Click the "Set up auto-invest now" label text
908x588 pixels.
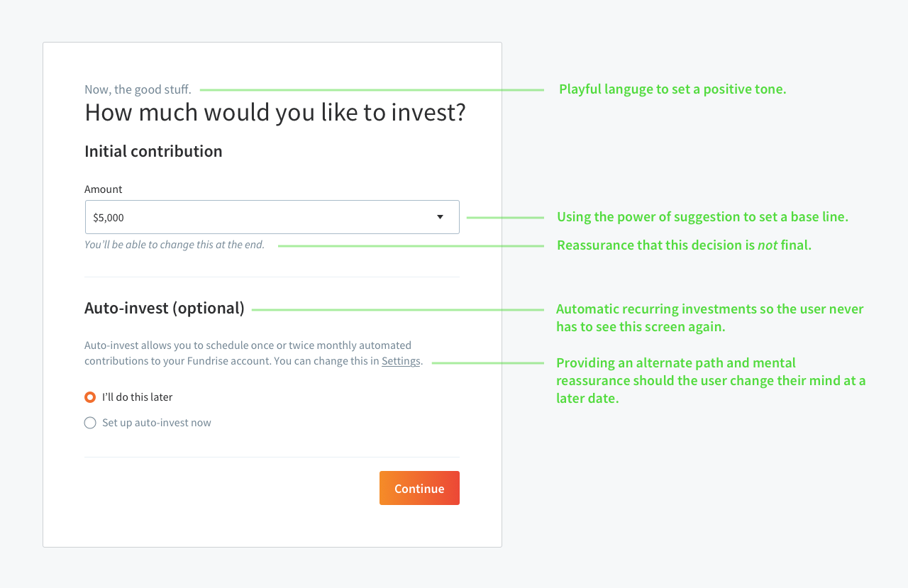click(x=157, y=423)
